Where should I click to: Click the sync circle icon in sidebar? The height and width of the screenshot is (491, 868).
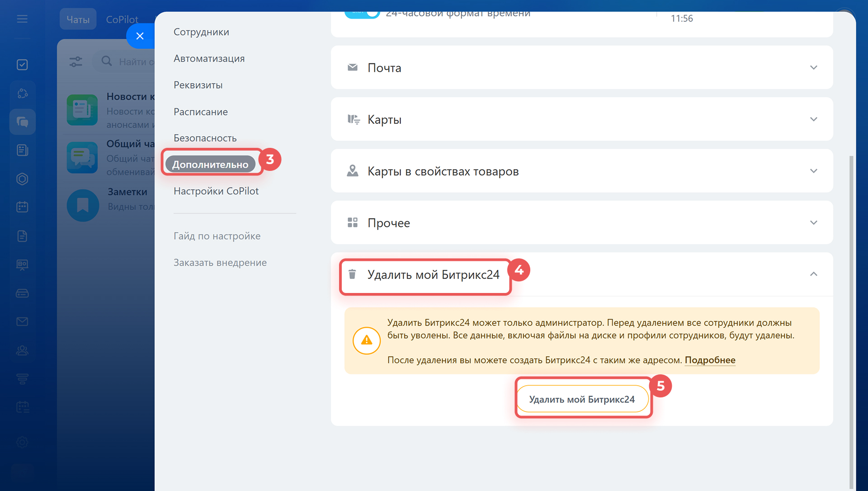(x=22, y=93)
